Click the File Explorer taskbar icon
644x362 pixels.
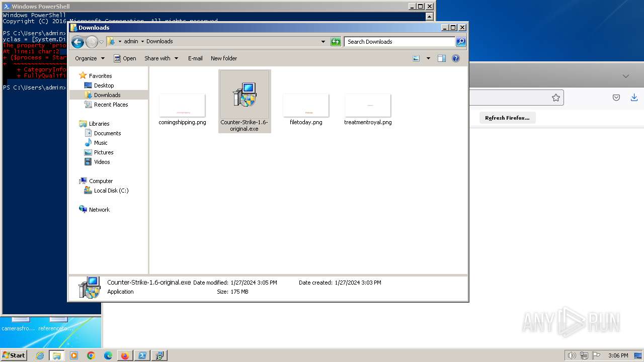(x=57, y=355)
